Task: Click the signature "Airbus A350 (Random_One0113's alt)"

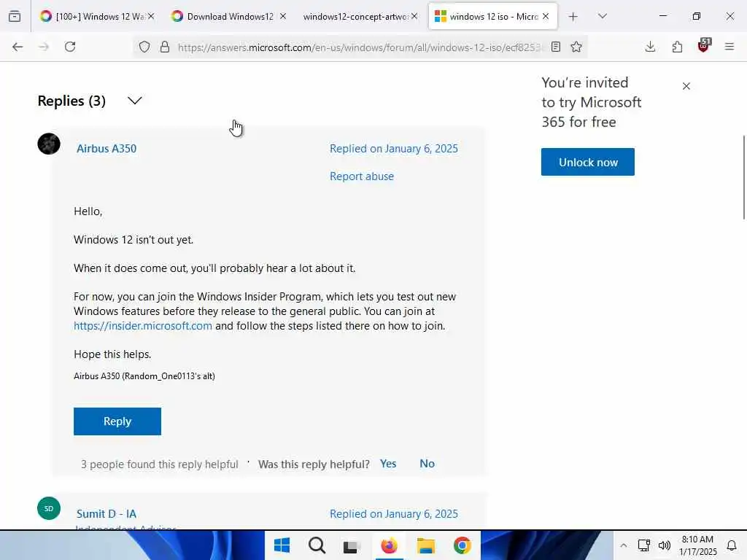Action: (x=144, y=376)
